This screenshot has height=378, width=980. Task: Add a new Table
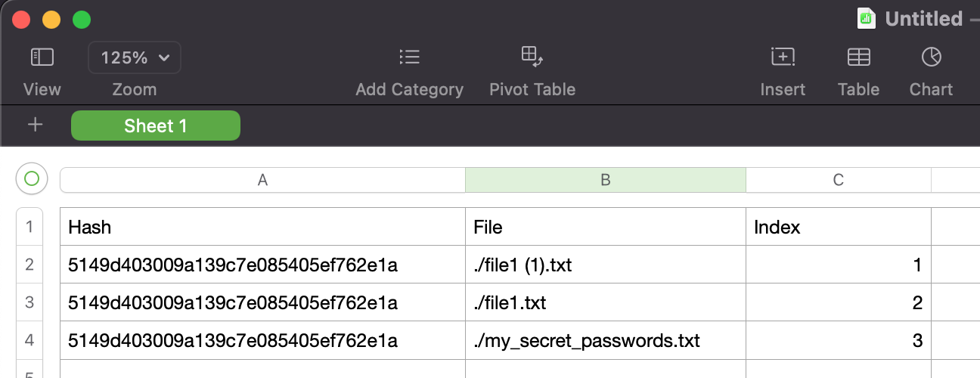[858, 57]
